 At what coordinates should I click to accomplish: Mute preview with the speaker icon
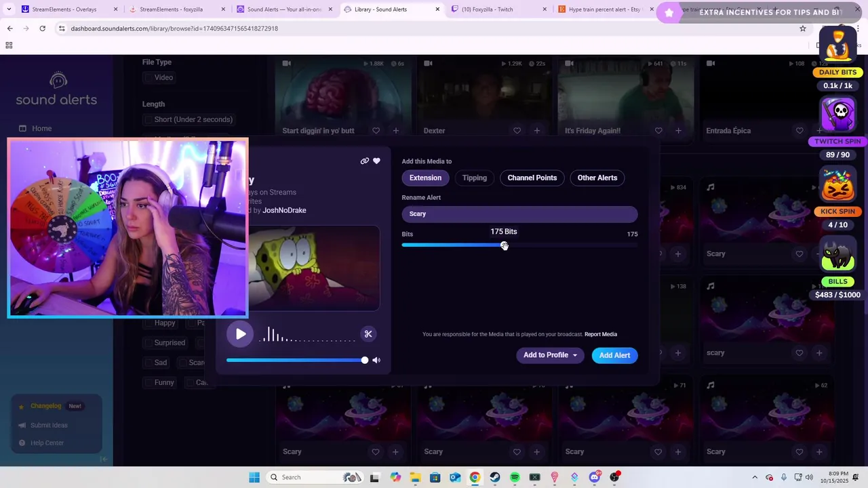click(x=376, y=360)
